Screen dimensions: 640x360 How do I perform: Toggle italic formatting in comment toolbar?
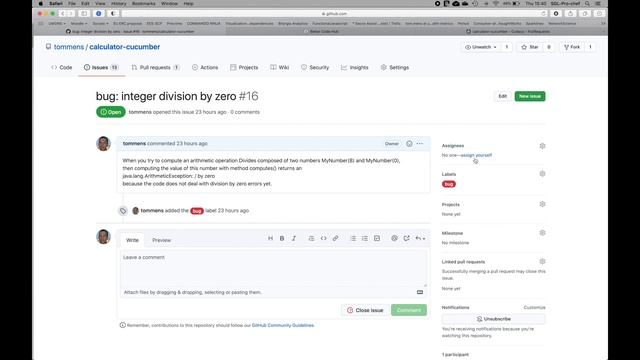(294, 238)
